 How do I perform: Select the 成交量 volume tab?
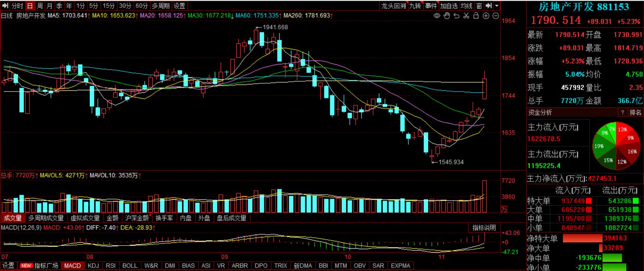(12, 218)
